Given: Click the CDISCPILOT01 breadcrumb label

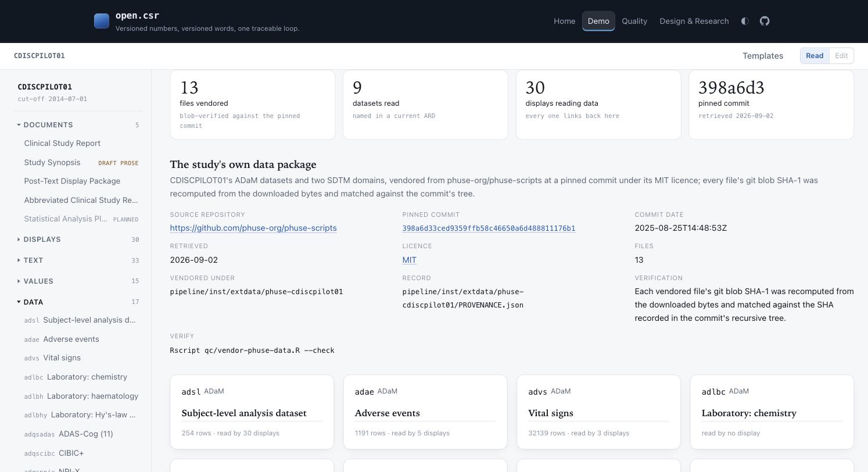Looking at the screenshot, I should [40, 56].
